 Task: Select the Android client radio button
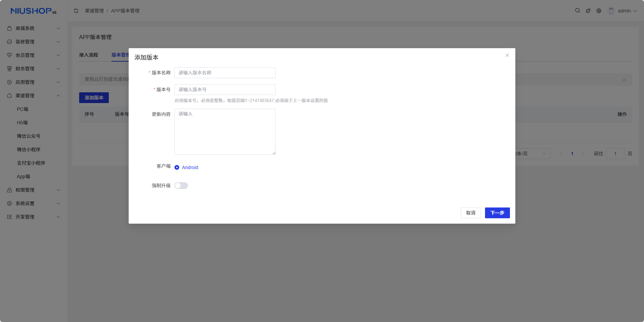coord(177,167)
